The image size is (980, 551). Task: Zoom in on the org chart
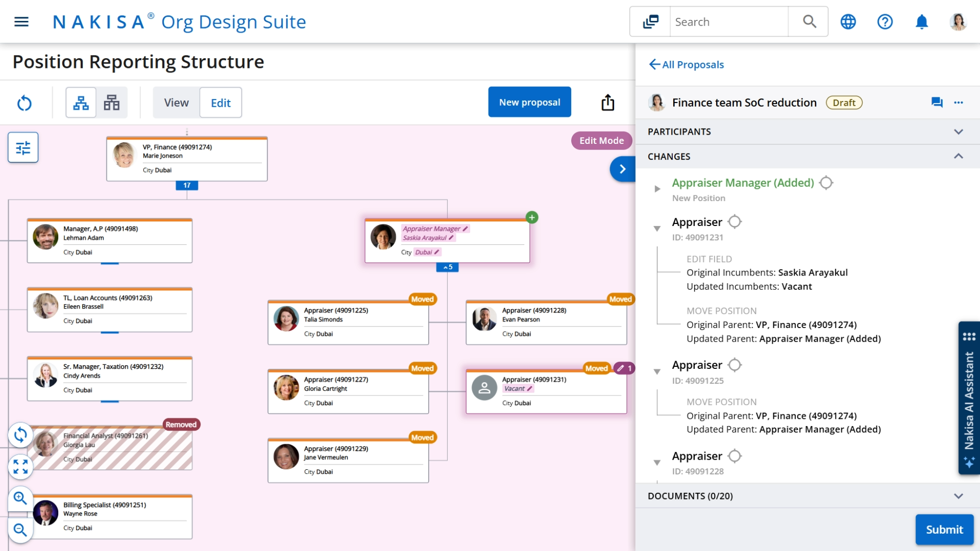click(x=20, y=498)
